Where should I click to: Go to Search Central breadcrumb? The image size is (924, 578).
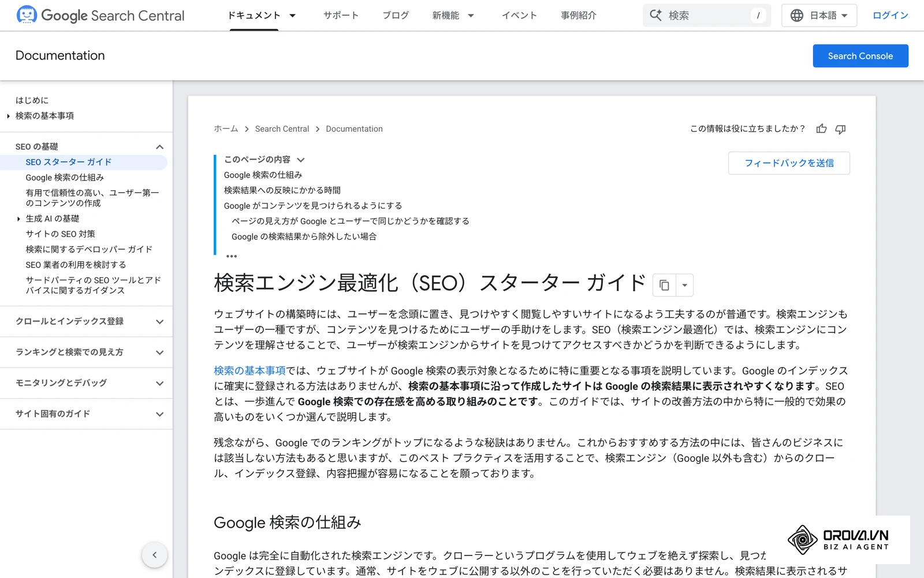click(x=282, y=129)
